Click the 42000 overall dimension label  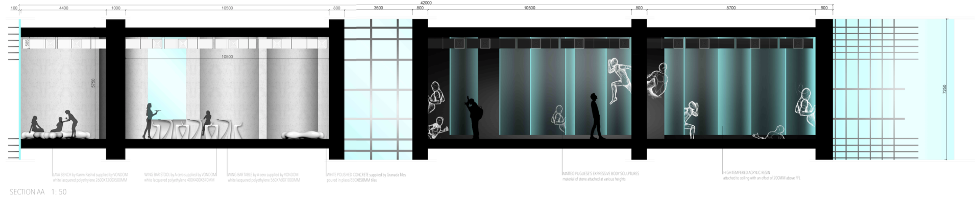[x=426, y=3]
